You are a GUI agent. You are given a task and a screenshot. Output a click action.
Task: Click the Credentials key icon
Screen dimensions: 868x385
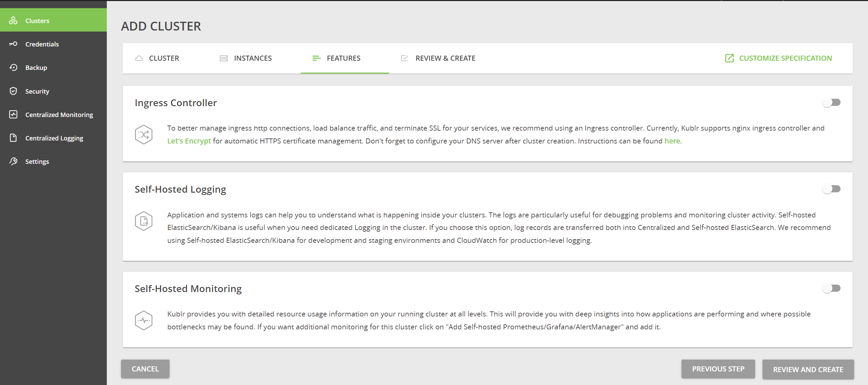pyautogui.click(x=13, y=44)
